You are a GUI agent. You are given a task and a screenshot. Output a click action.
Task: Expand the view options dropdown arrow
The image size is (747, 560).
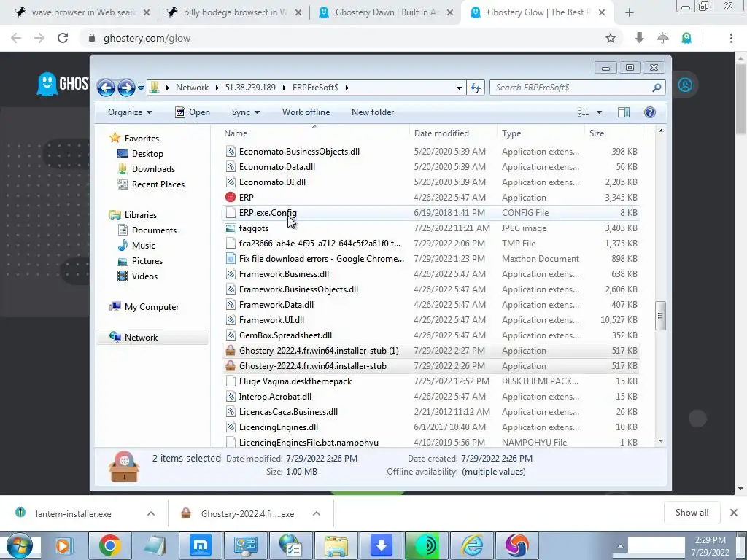(600, 112)
